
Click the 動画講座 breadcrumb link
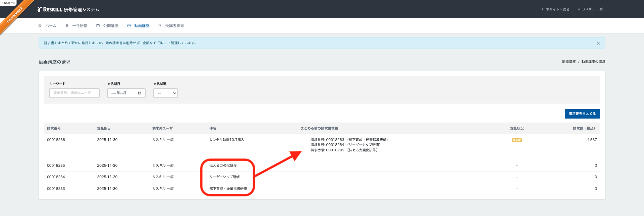569,62
